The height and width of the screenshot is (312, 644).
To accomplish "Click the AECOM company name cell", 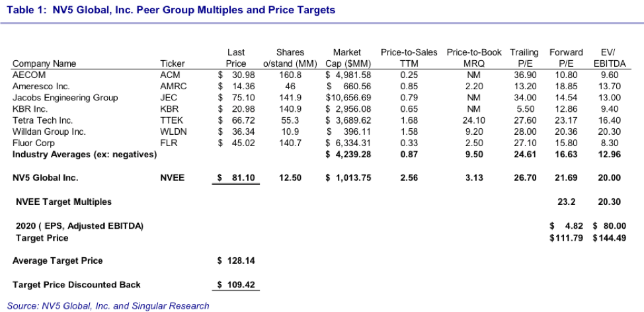I will pyautogui.click(x=29, y=75).
